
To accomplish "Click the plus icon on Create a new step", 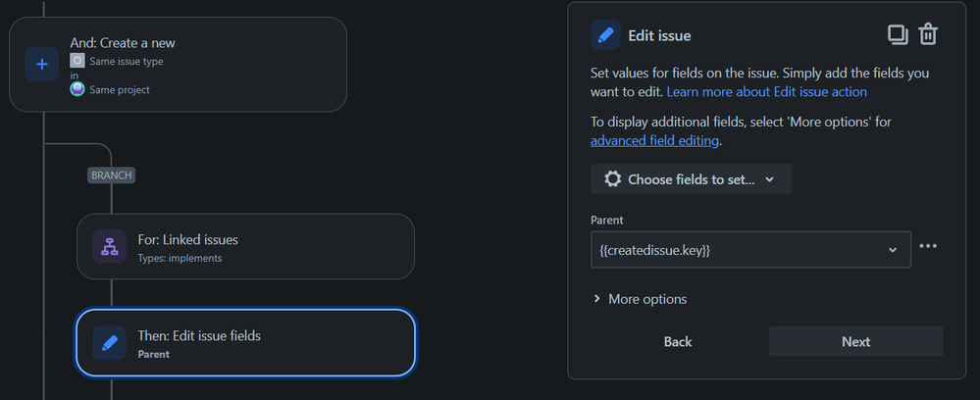I will (41, 65).
